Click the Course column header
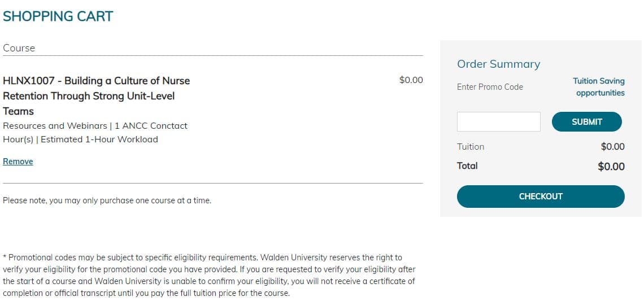The height and width of the screenshot is (301, 644). coord(19,48)
